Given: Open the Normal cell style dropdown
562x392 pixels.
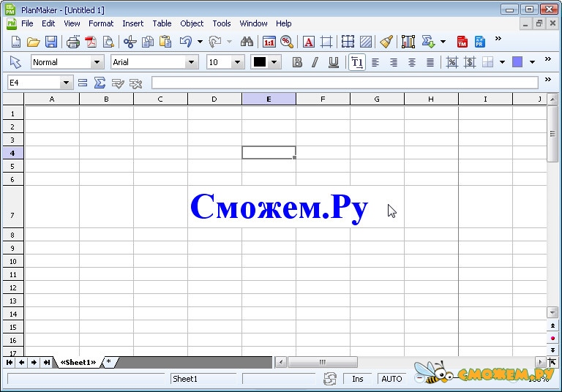Looking at the screenshot, I should click(x=97, y=62).
